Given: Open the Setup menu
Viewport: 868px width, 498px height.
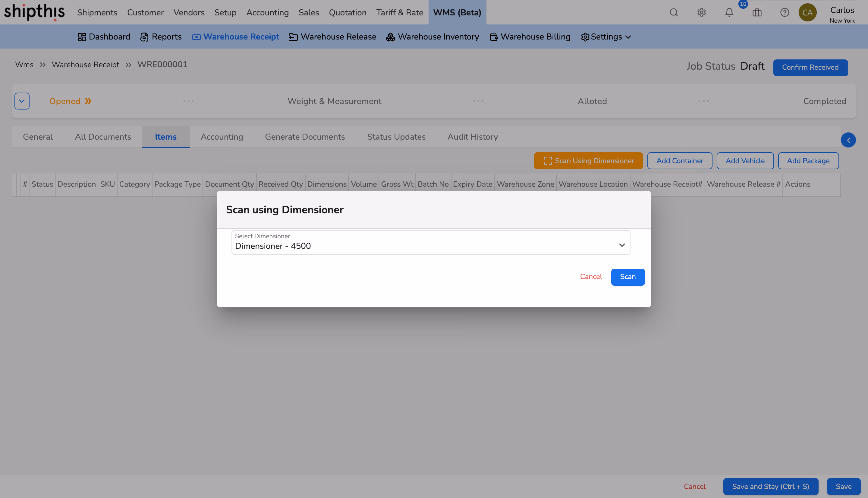Looking at the screenshot, I should [225, 13].
